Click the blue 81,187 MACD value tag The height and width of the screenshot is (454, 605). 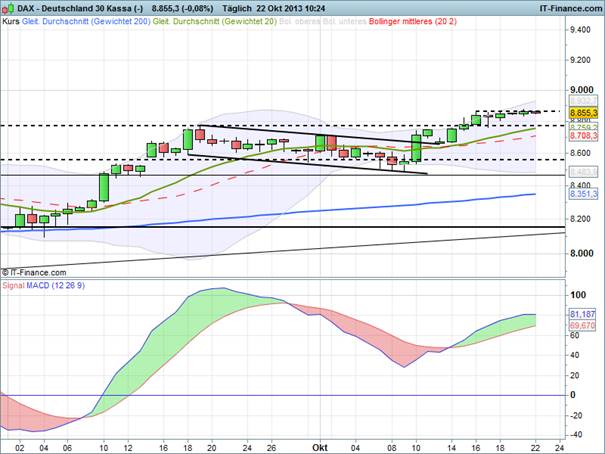click(x=583, y=314)
